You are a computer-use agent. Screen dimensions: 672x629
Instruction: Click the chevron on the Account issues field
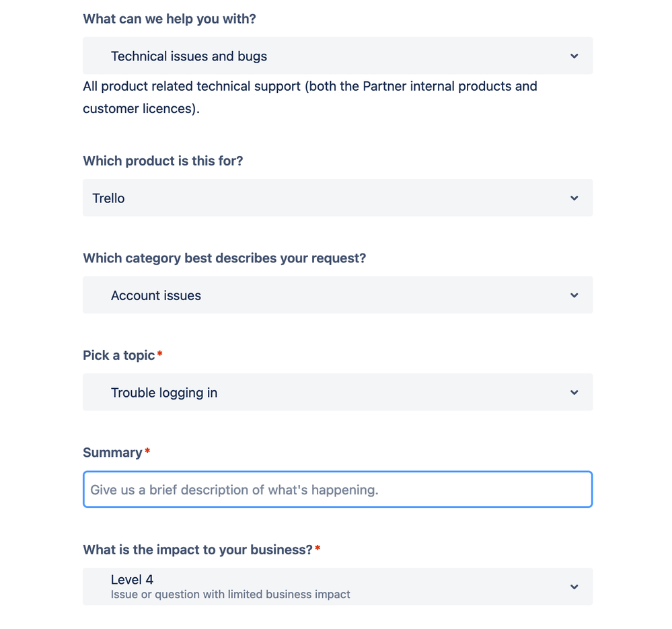[574, 295]
